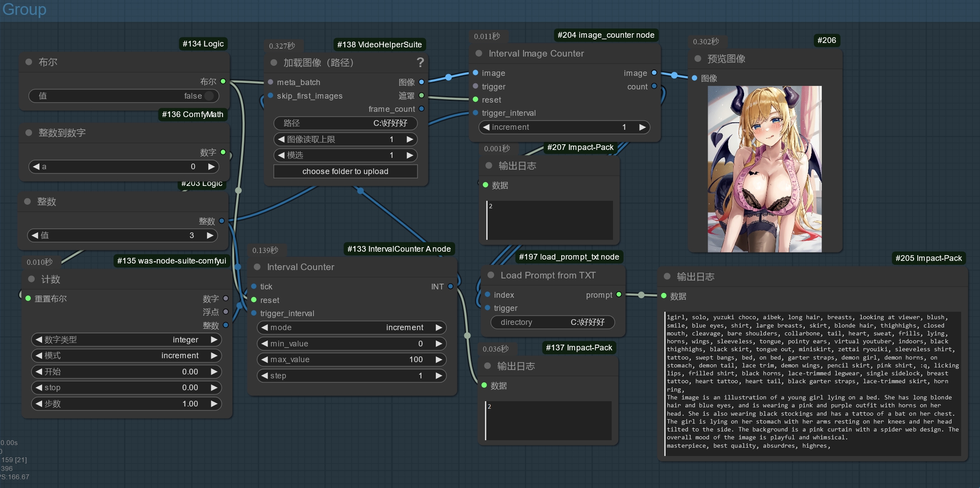
Task: Click the meta_batch input socket
Action: click(271, 82)
